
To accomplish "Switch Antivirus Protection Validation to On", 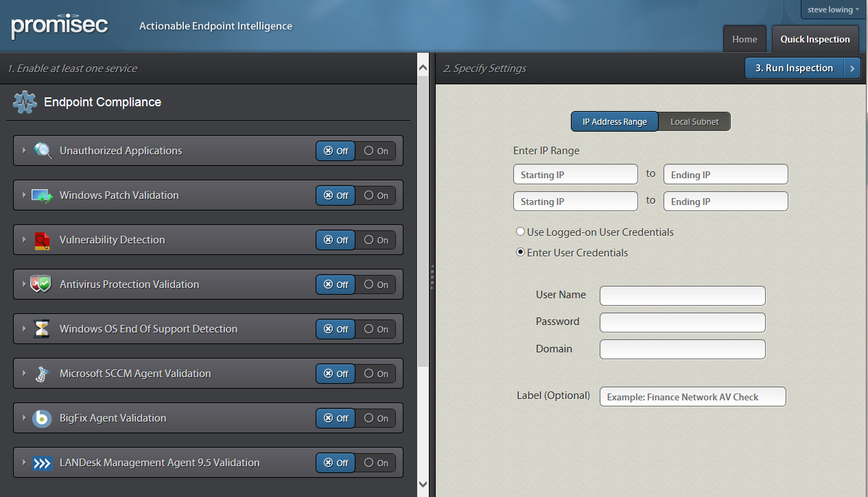I will click(376, 284).
